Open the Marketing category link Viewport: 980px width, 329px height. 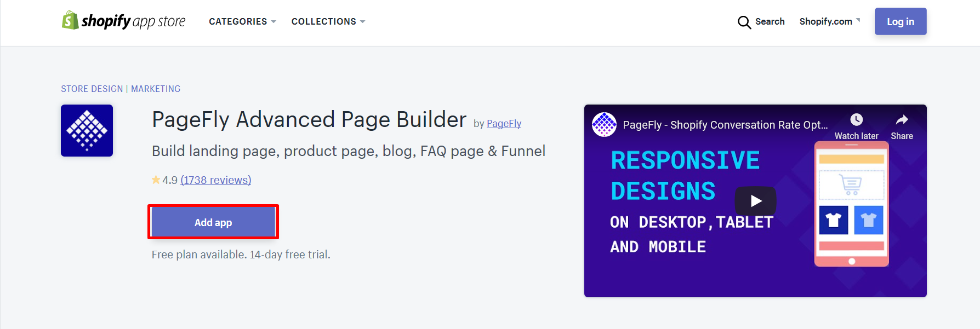point(156,89)
